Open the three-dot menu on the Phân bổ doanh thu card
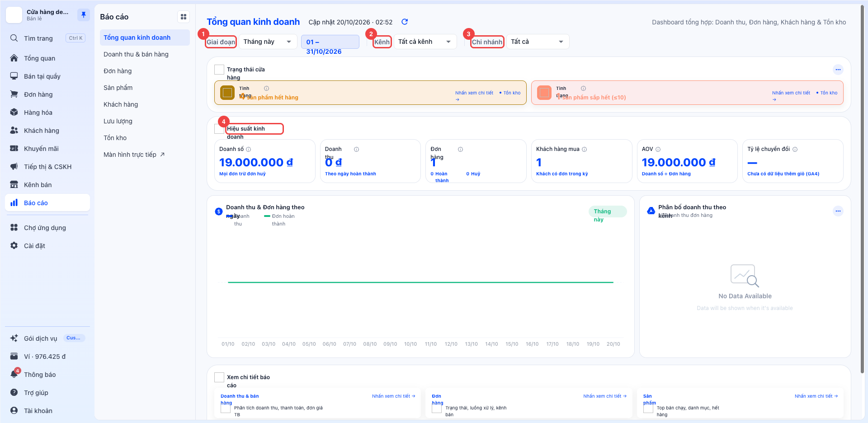 coord(838,211)
